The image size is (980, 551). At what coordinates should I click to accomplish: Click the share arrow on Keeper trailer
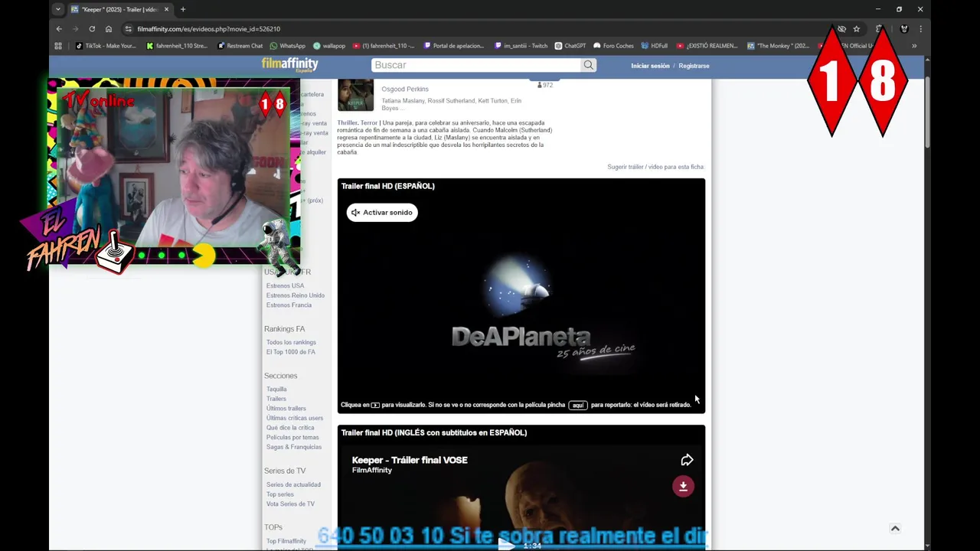[x=687, y=460]
